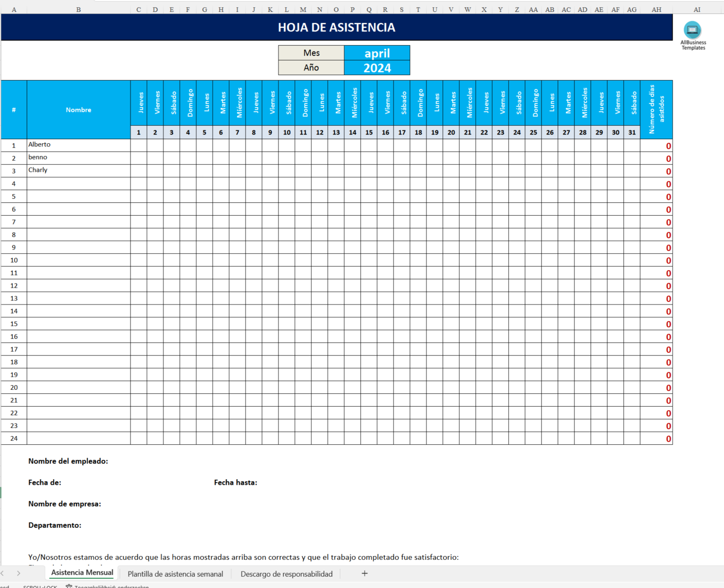
Task: Open the Descargo de responsabilidad sheet tab
Action: tap(286, 574)
